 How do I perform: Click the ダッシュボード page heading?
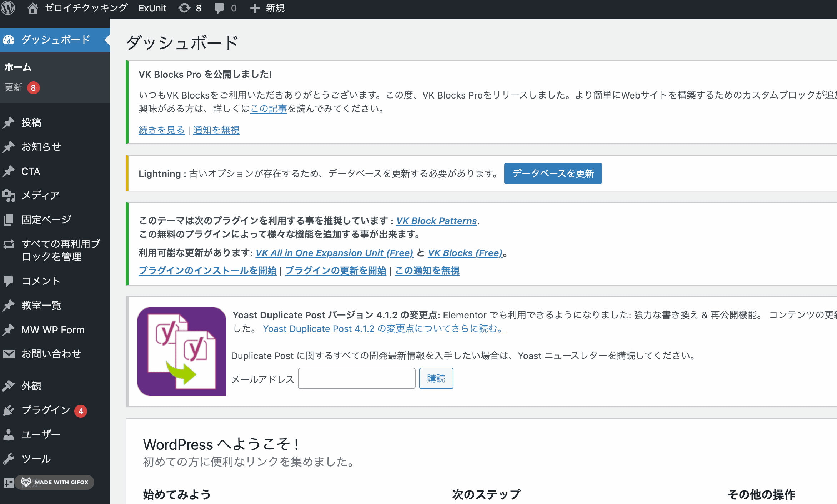182,42
